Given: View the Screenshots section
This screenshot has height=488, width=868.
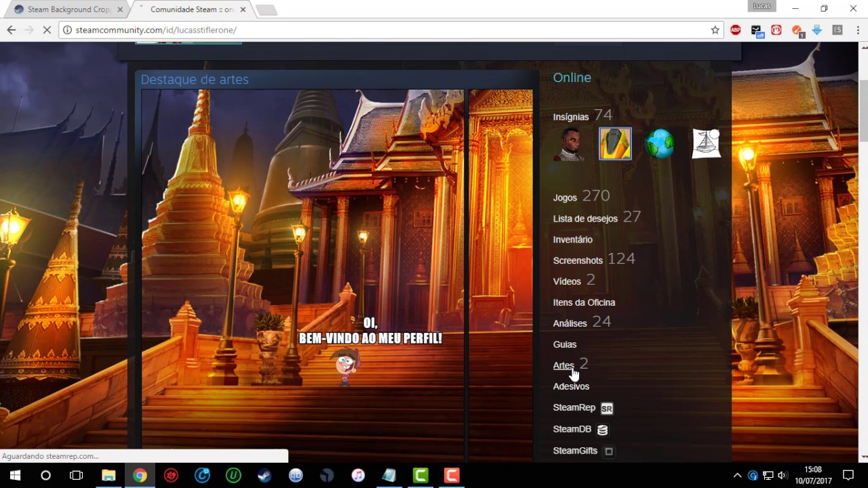Looking at the screenshot, I should pyautogui.click(x=578, y=260).
